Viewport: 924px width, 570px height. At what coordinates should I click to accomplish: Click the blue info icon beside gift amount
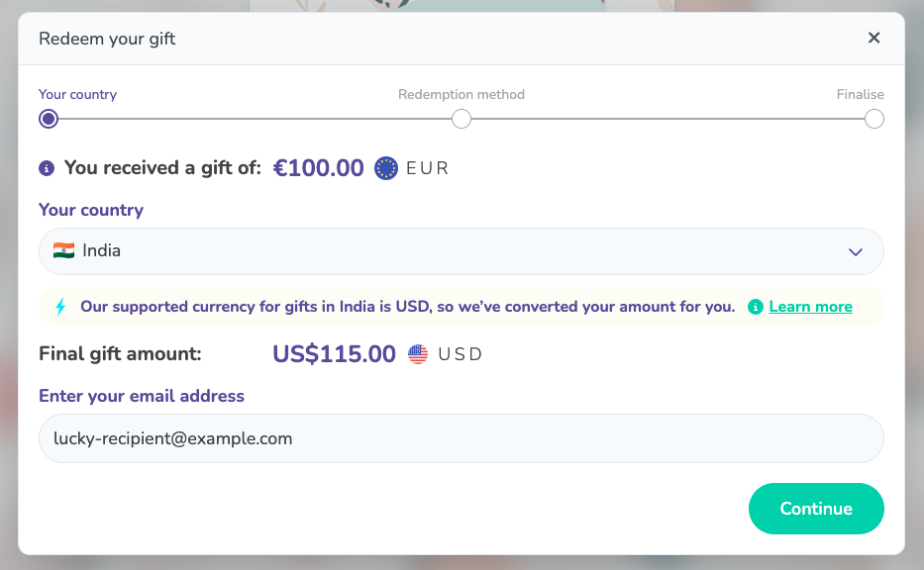[46, 166]
